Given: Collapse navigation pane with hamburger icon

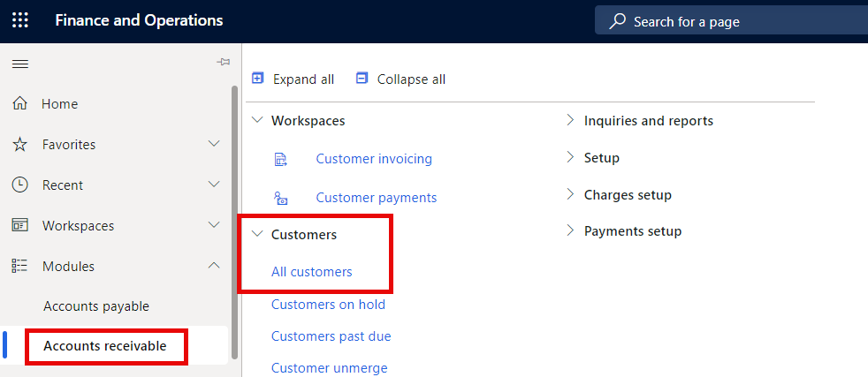Looking at the screenshot, I should coord(20,64).
